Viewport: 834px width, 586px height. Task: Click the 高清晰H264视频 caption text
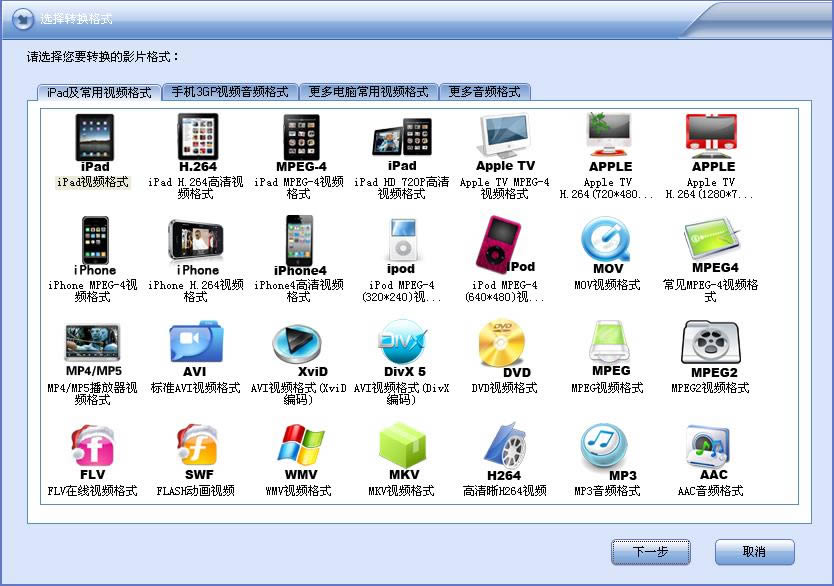click(x=504, y=491)
